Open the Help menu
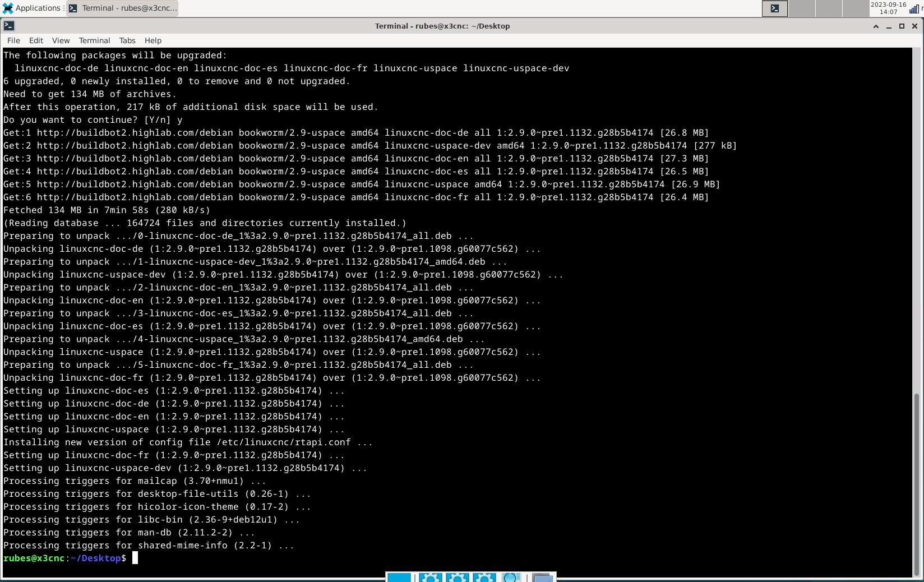Image resolution: width=924 pixels, height=582 pixels. click(153, 40)
